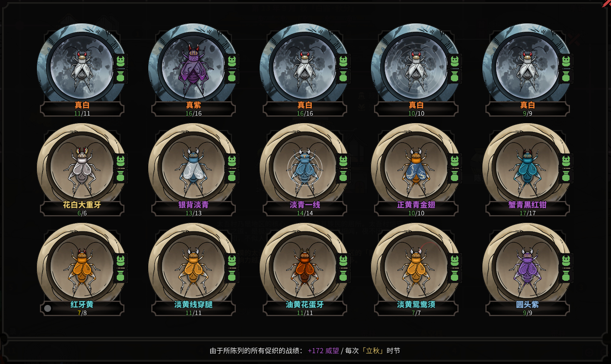Click the green jar icon beside 真白 11/11
The width and height of the screenshot is (611, 364).
pos(120,76)
